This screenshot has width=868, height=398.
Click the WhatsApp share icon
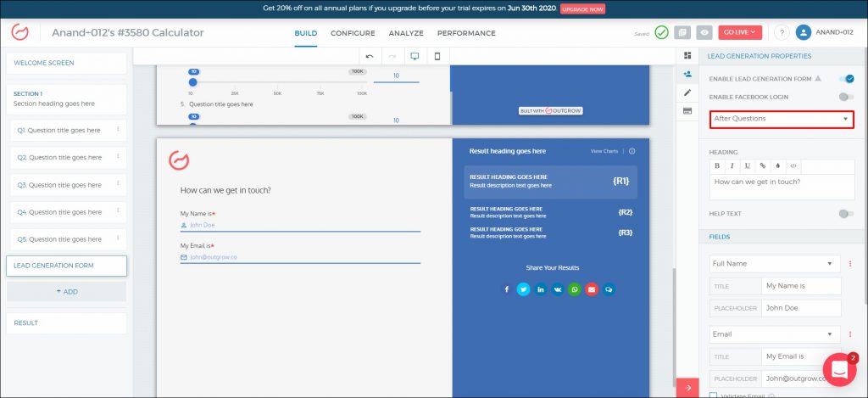575,289
